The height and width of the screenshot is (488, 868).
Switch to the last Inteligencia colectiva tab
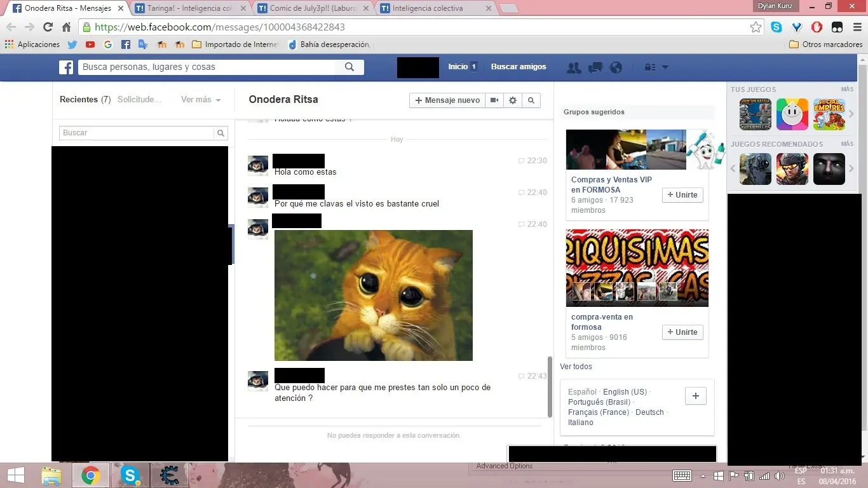pyautogui.click(x=436, y=9)
